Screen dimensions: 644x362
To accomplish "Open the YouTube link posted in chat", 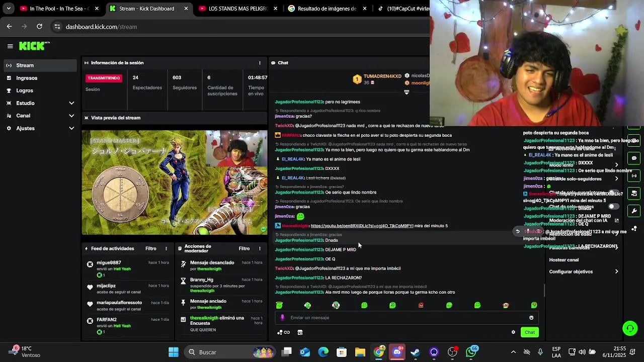I will 362,226.
